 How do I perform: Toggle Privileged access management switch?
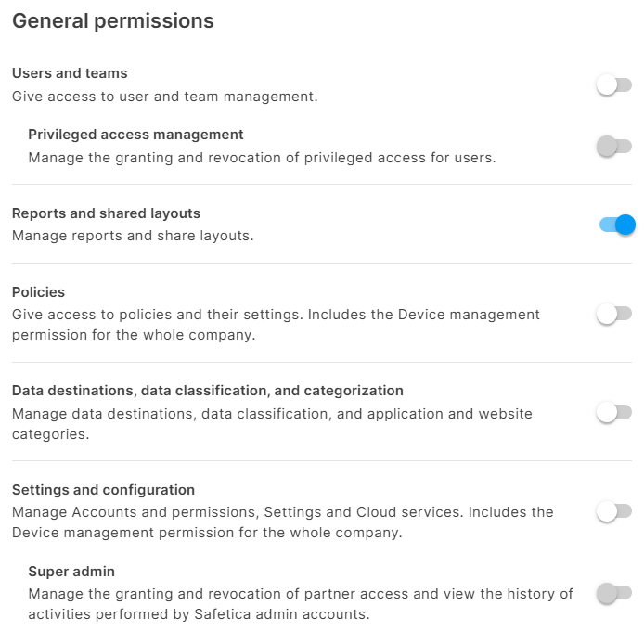click(x=613, y=146)
